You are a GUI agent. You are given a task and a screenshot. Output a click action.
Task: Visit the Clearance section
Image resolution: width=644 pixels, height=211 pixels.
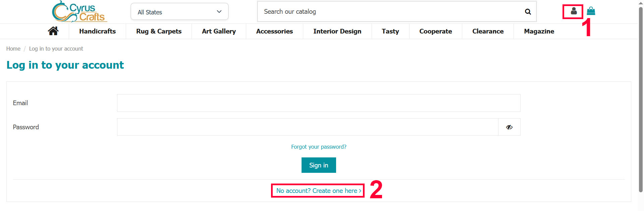pyautogui.click(x=488, y=31)
